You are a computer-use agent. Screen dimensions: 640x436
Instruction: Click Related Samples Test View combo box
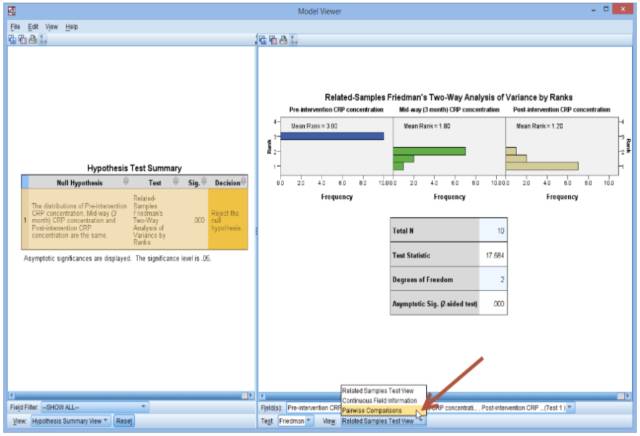pos(384,420)
